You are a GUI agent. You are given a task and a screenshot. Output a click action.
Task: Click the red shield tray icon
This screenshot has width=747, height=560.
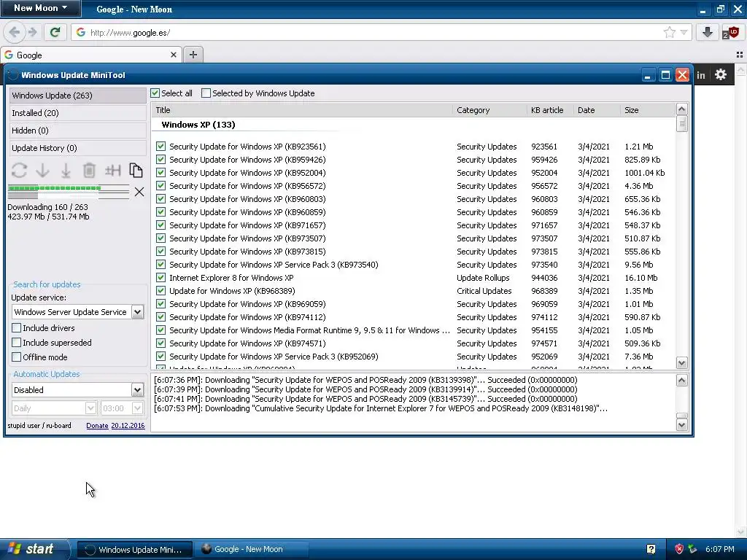click(x=679, y=549)
